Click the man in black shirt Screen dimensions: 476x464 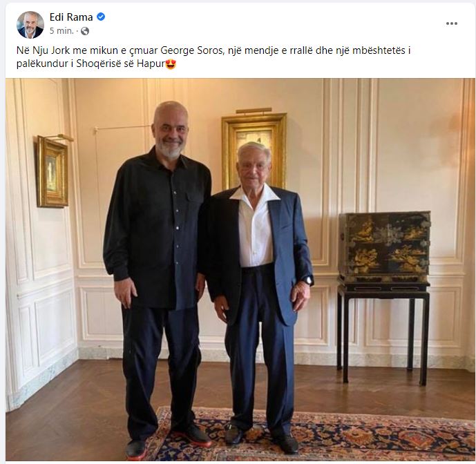click(158, 278)
